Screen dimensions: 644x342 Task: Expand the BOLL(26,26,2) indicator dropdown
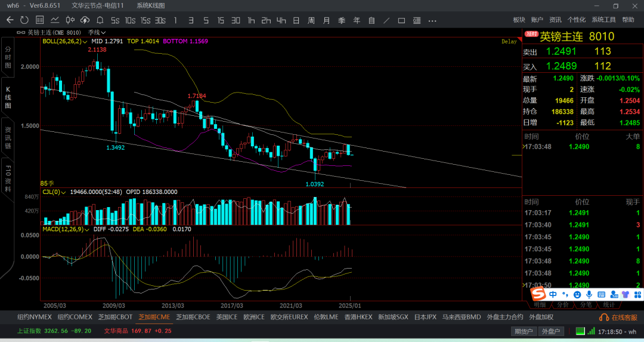(64, 41)
